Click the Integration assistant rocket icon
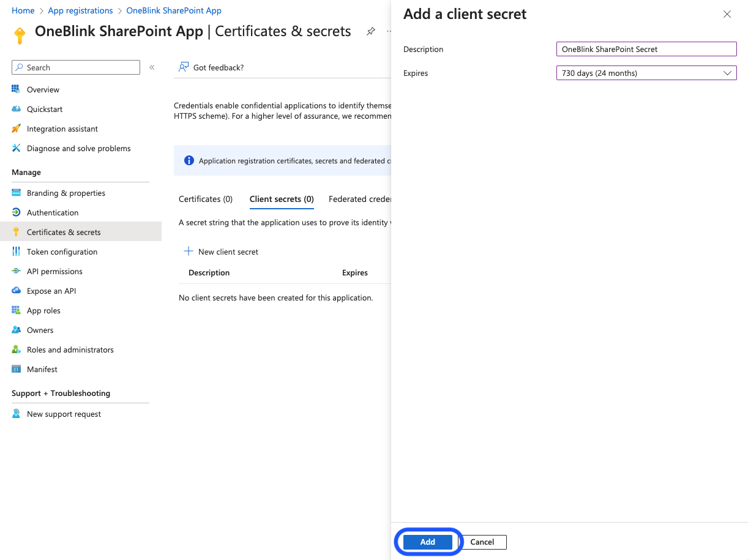 pyautogui.click(x=16, y=129)
